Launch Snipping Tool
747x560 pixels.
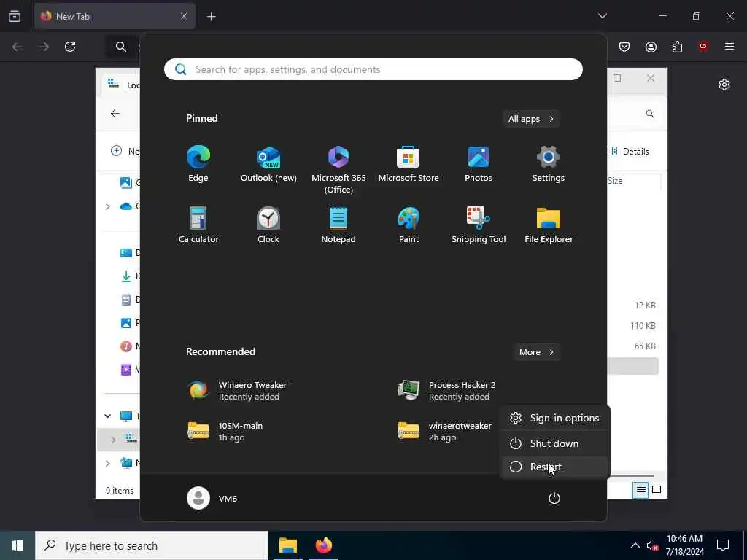[479, 226]
